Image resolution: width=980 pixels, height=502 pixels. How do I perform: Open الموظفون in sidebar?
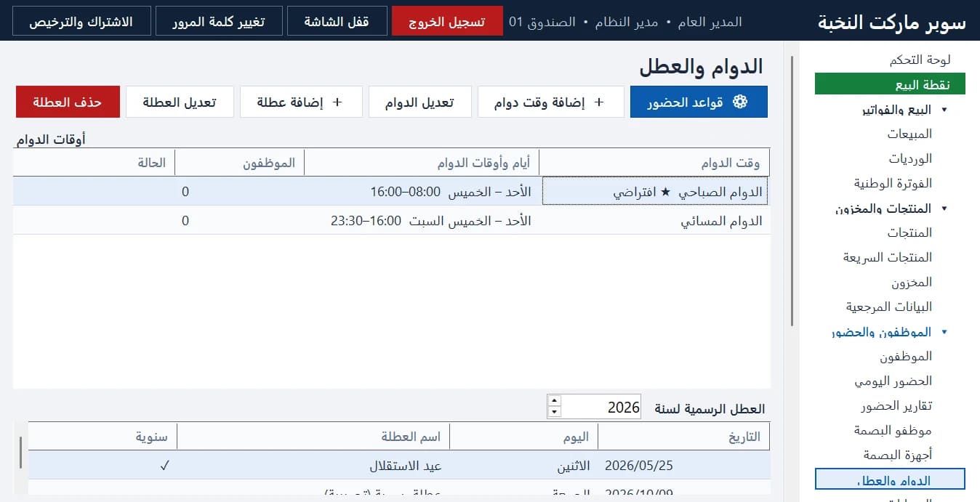(x=906, y=357)
